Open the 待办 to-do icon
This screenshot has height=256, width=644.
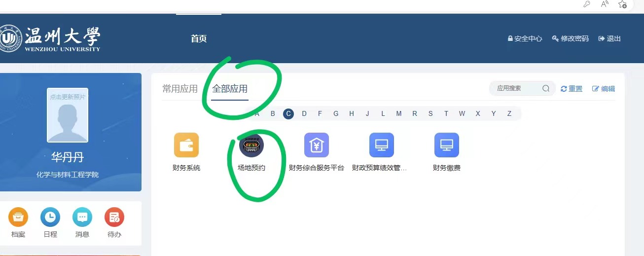[x=114, y=217]
